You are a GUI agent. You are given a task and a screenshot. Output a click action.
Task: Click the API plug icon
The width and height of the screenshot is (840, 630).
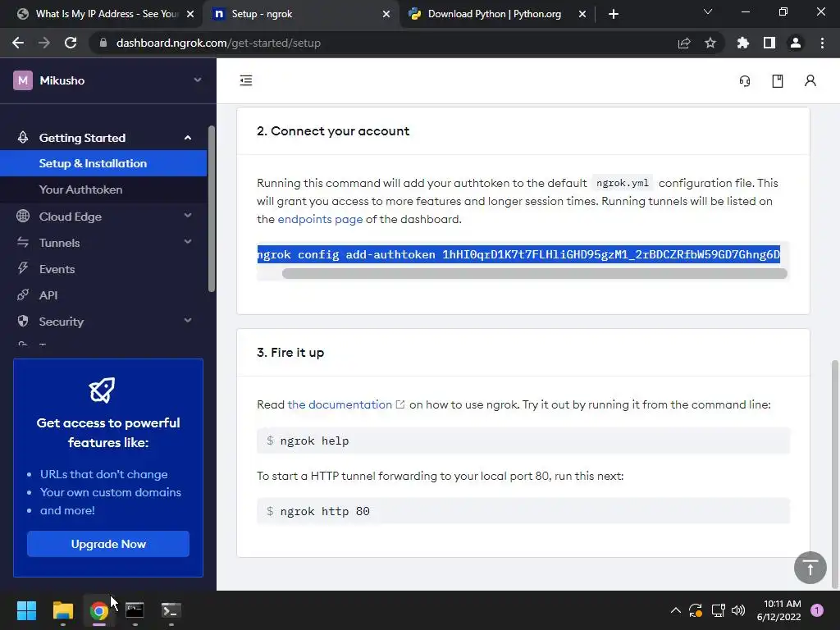click(x=23, y=294)
